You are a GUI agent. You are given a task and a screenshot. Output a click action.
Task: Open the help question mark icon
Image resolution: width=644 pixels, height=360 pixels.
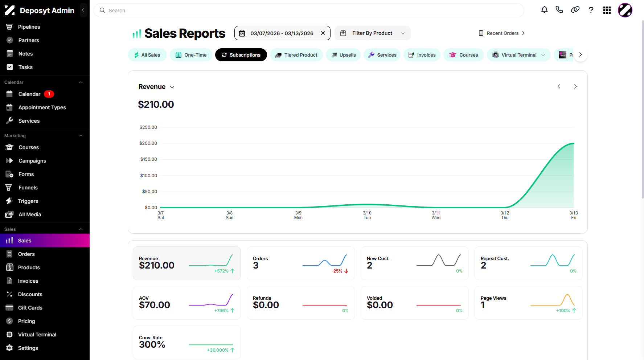click(591, 10)
